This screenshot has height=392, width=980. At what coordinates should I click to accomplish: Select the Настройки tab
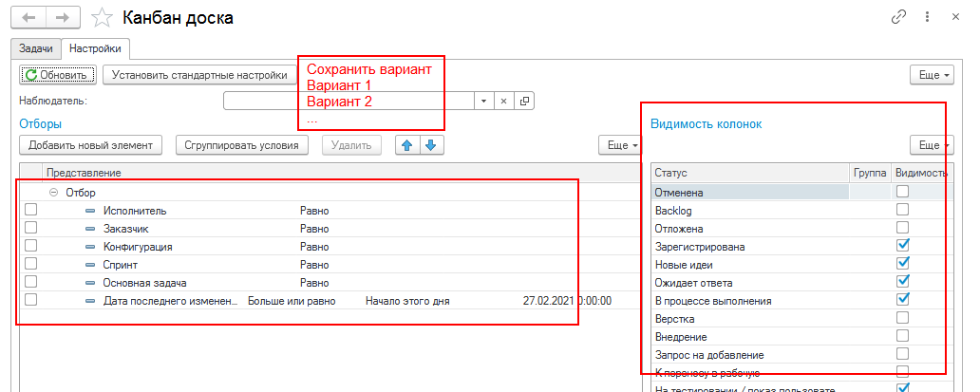pos(96,48)
